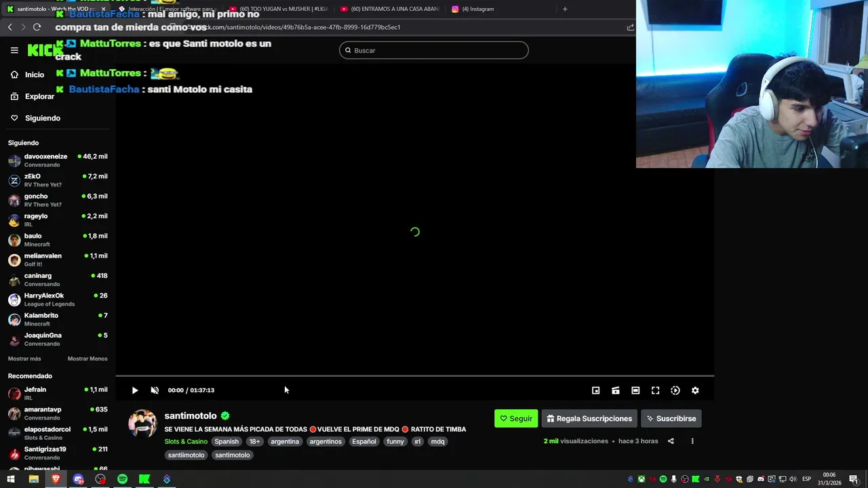This screenshot has height=488, width=868.
Task: Collapse following list with Mostrar Menos
Action: tap(87, 359)
